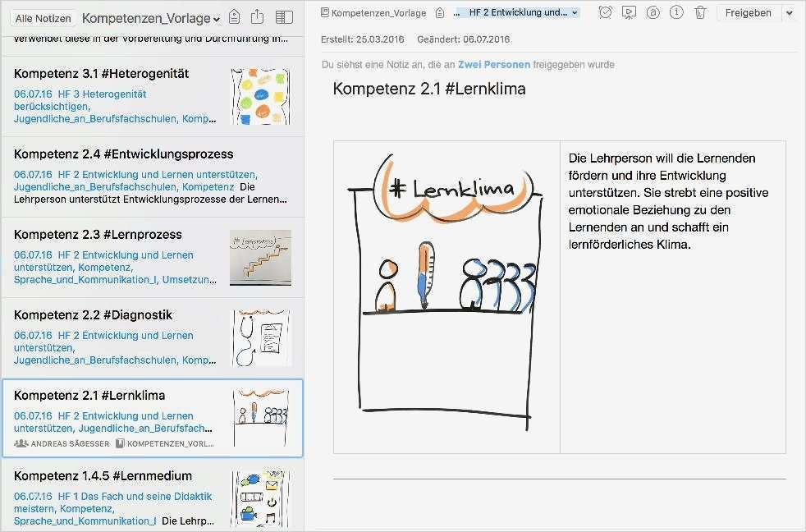This screenshot has width=806, height=532.
Task: Delete note with the trash icon
Action: (700, 12)
